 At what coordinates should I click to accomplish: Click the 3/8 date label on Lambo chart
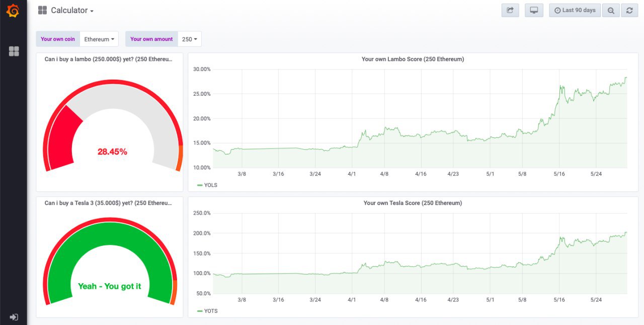tap(242, 174)
